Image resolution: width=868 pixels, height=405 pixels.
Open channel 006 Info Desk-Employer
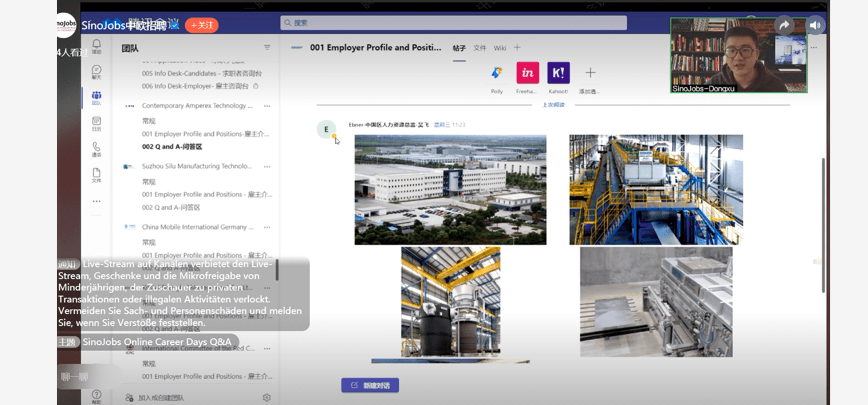(x=195, y=86)
